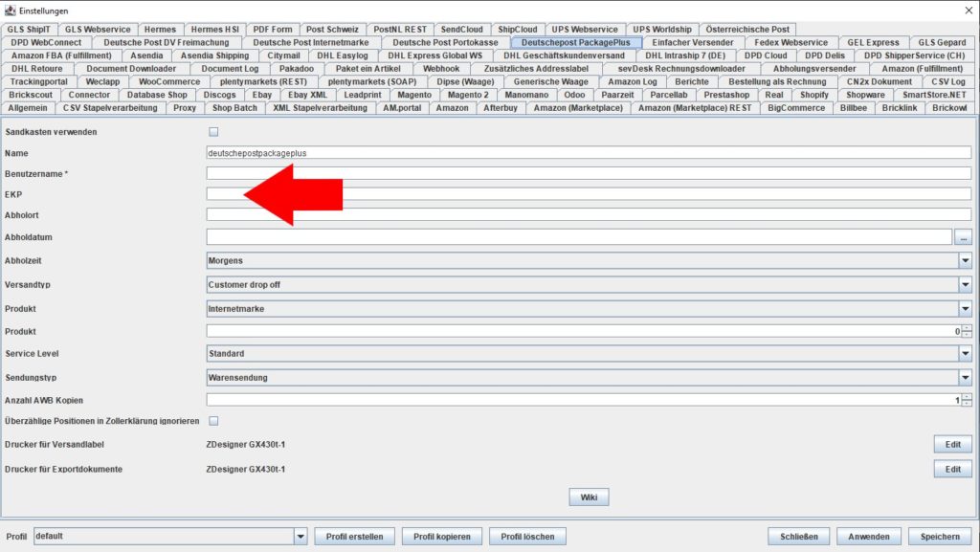Toggle Überzählige Positionen in Zollerklärung ignorieren checkbox
Viewport: 980px width, 552px height.
[x=213, y=421]
